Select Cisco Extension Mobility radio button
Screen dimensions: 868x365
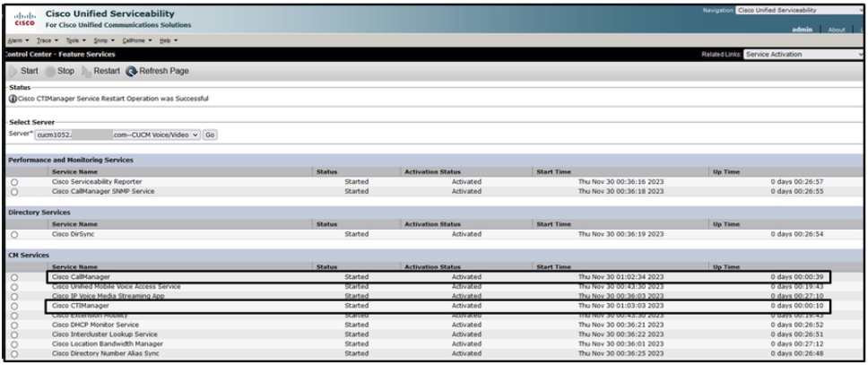click(14, 316)
